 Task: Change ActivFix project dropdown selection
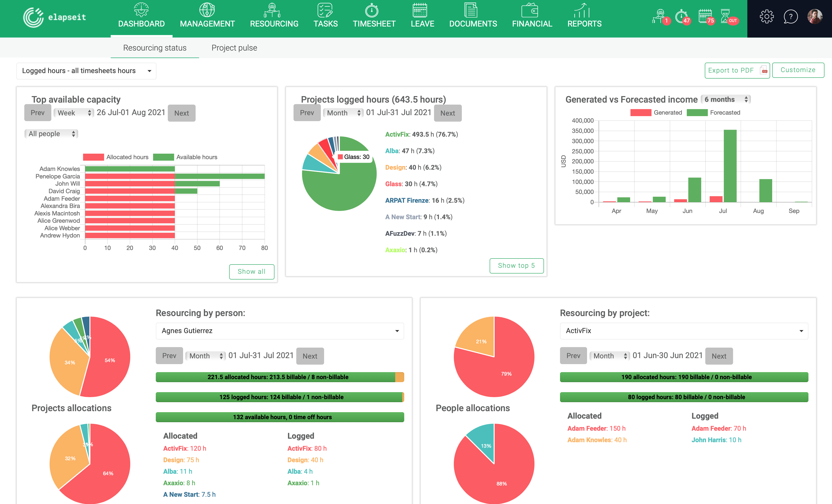click(683, 331)
